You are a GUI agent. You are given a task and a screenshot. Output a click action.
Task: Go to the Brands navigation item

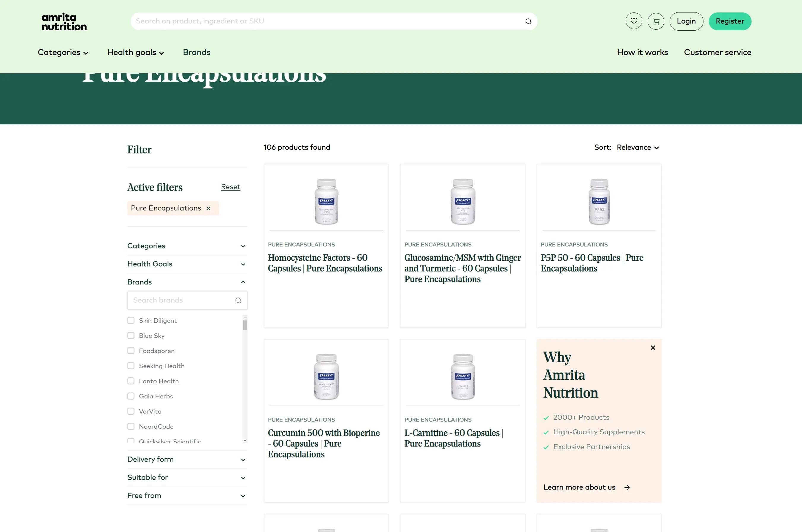click(197, 52)
